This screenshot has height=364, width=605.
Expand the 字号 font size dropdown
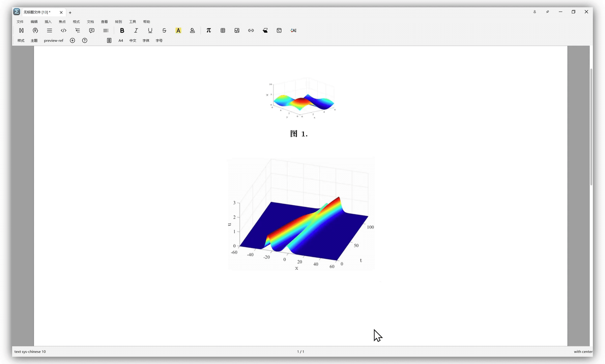[x=159, y=40]
